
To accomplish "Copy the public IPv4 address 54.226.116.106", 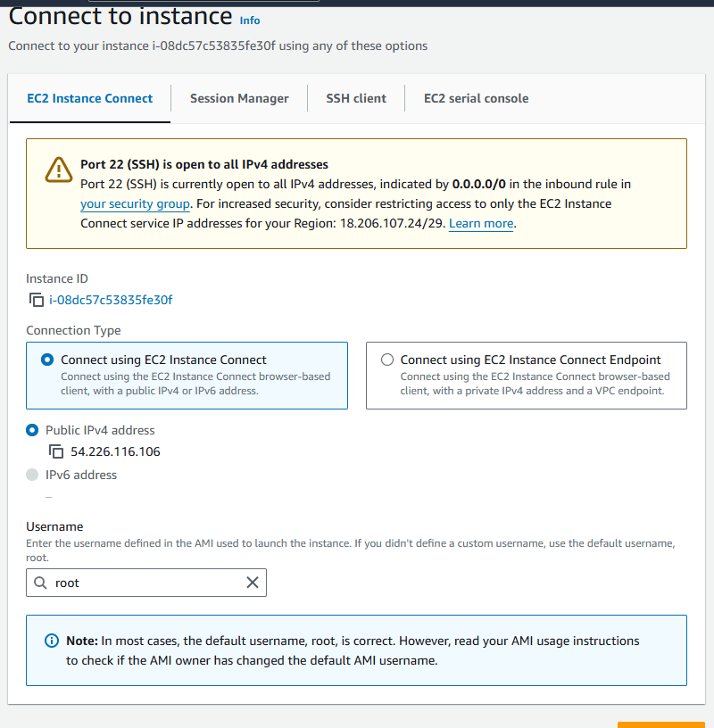I will point(56,451).
